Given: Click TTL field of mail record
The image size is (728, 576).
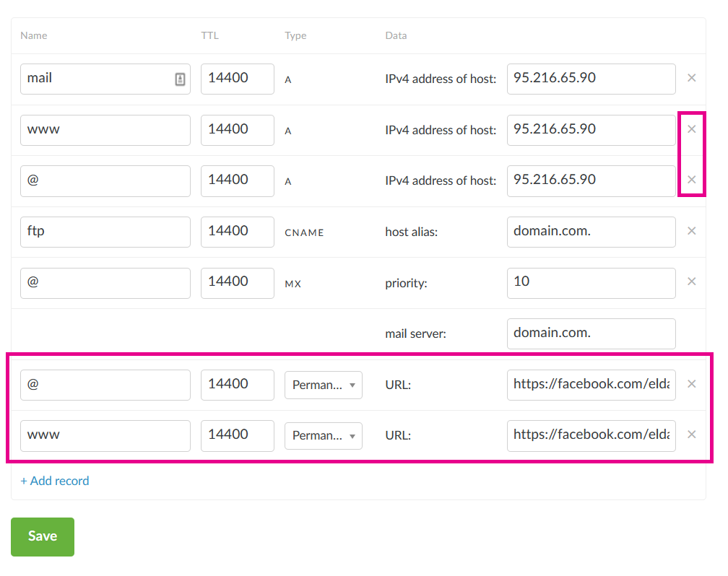Looking at the screenshot, I should [x=237, y=79].
